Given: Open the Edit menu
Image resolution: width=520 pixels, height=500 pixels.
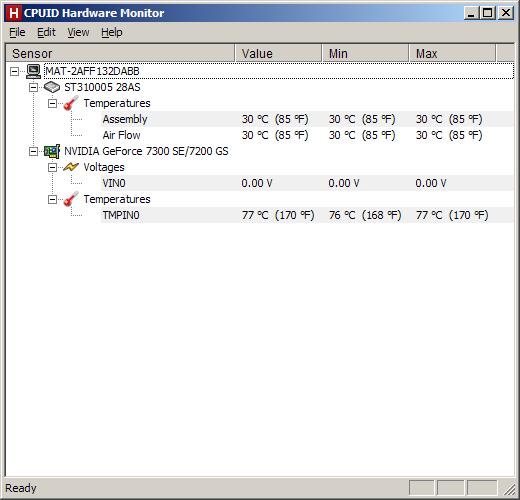Looking at the screenshot, I should click(x=46, y=32).
